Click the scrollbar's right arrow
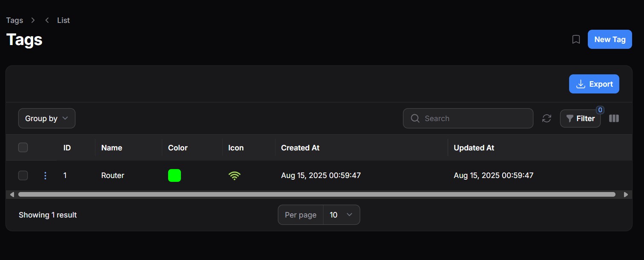The width and height of the screenshot is (644, 260). (626, 195)
